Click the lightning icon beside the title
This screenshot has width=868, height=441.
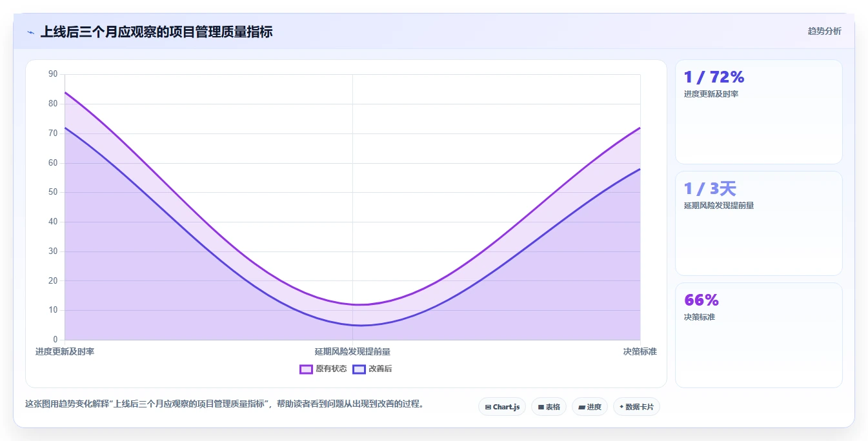click(30, 32)
